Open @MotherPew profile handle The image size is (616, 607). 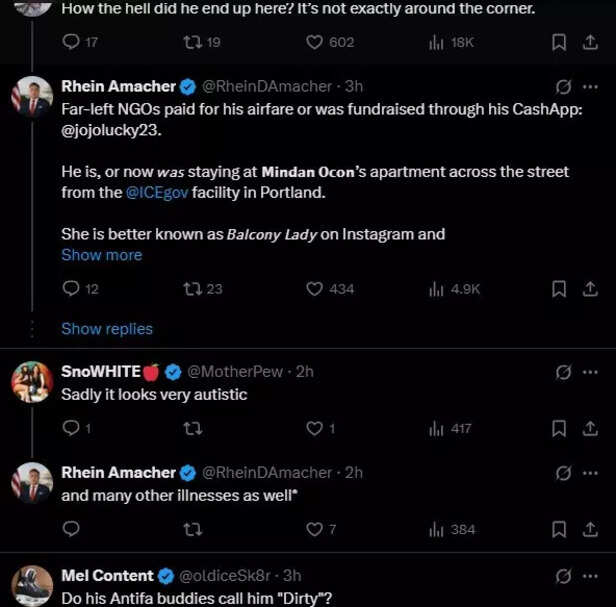pyautogui.click(x=235, y=371)
